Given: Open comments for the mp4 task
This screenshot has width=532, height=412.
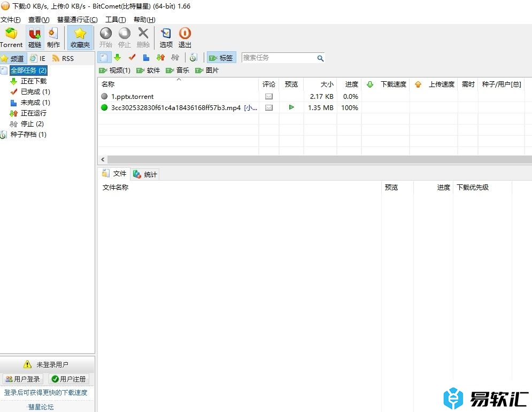Looking at the screenshot, I should point(269,107).
